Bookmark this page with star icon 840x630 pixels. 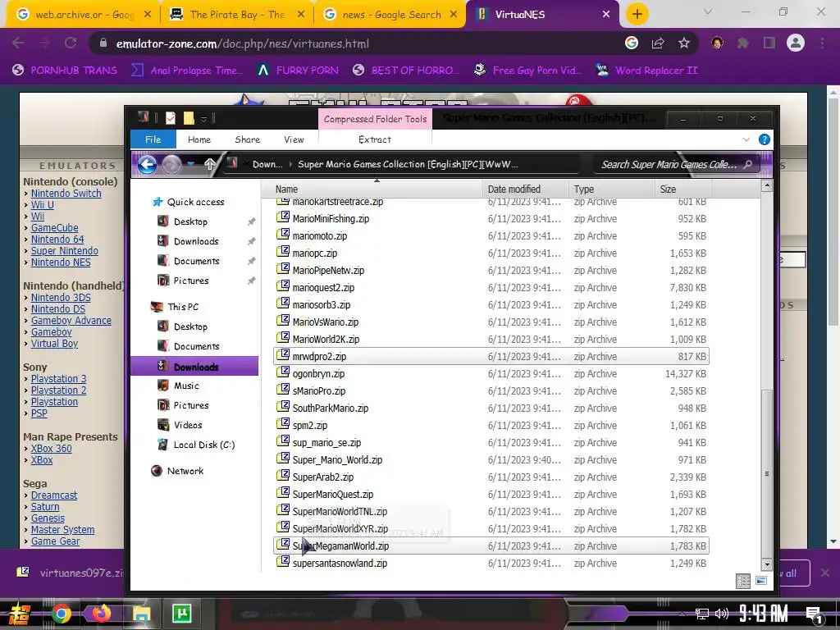pos(684,43)
